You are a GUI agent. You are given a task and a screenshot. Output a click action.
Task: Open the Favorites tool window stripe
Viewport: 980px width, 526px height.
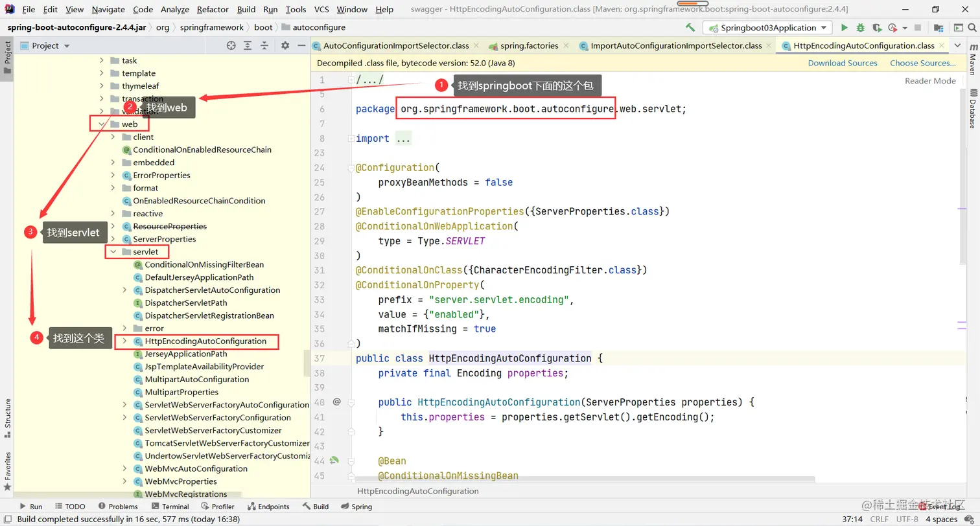pos(7,472)
